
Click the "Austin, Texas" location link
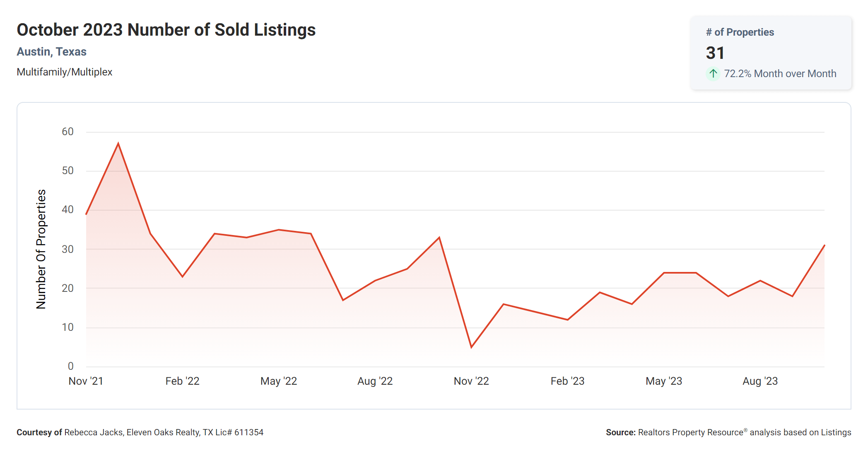click(x=51, y=52)
